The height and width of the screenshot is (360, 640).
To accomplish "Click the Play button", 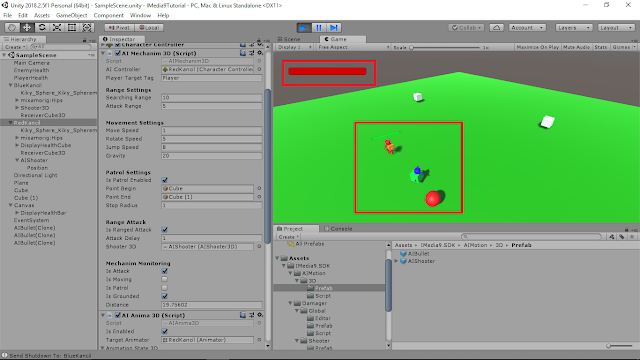I will (303, 28).
